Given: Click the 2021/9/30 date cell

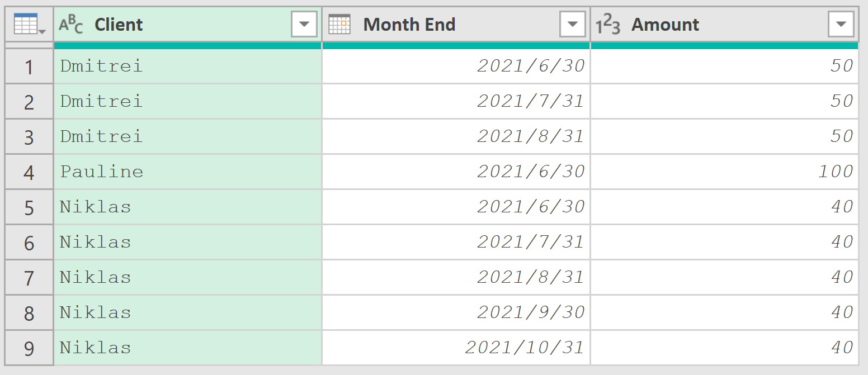Looking at the screenshot, I should pyautogui.click(x=456, y=312).
